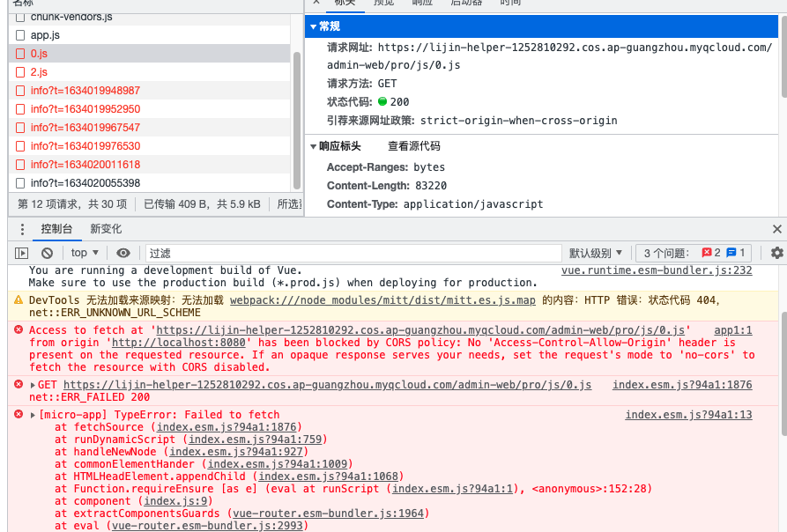Click Content-Length value 83220
Screen dimensions: 787x532
click(431, 186)
